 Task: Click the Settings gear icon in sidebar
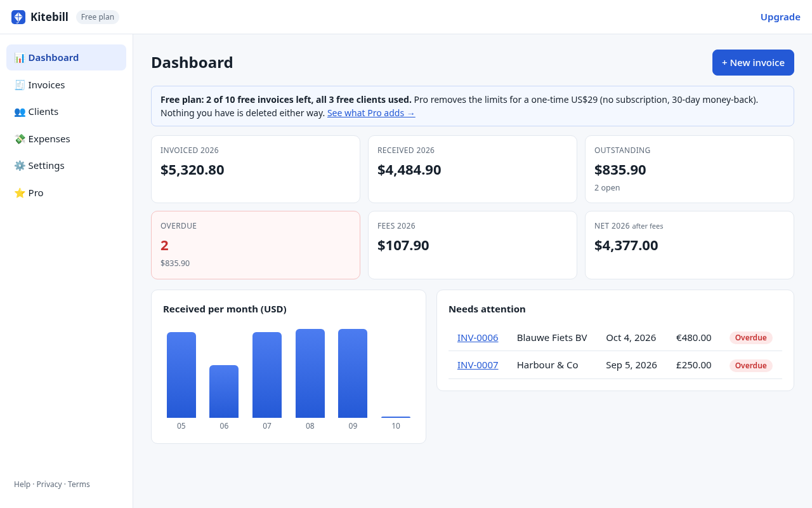coord(20,166)
